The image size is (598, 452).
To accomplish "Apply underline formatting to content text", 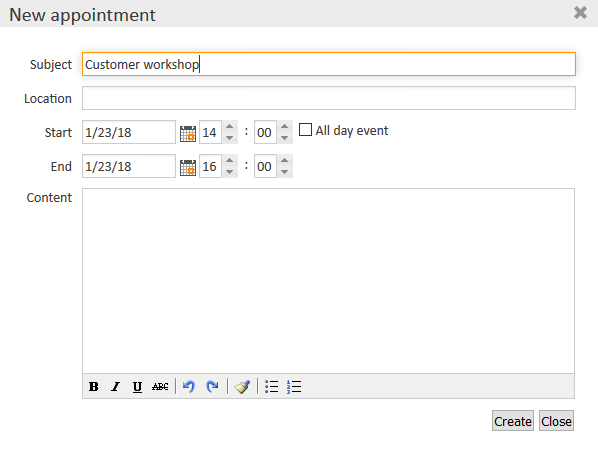I will (x=137, y=387).
